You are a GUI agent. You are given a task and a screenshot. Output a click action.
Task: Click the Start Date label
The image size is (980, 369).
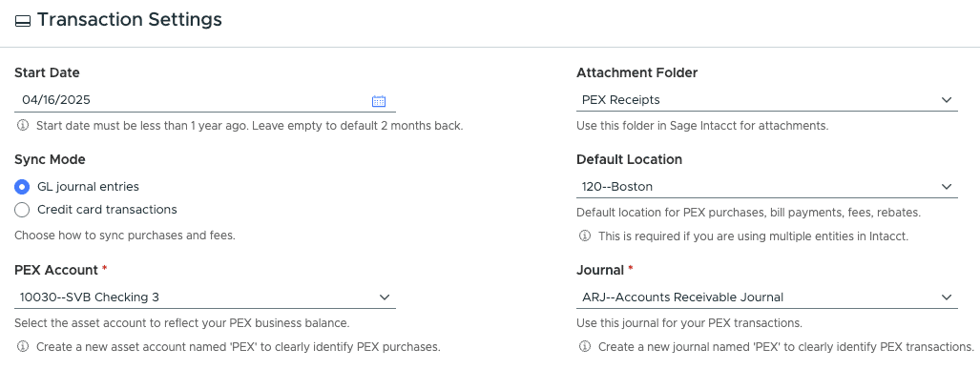(x=47, y=72)
